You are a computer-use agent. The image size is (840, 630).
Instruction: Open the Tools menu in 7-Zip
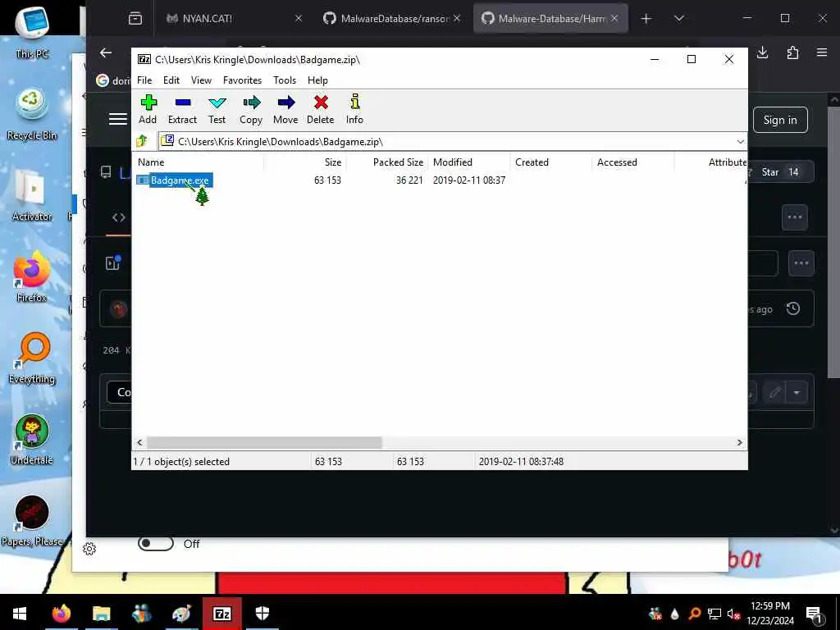coord(285,80)
